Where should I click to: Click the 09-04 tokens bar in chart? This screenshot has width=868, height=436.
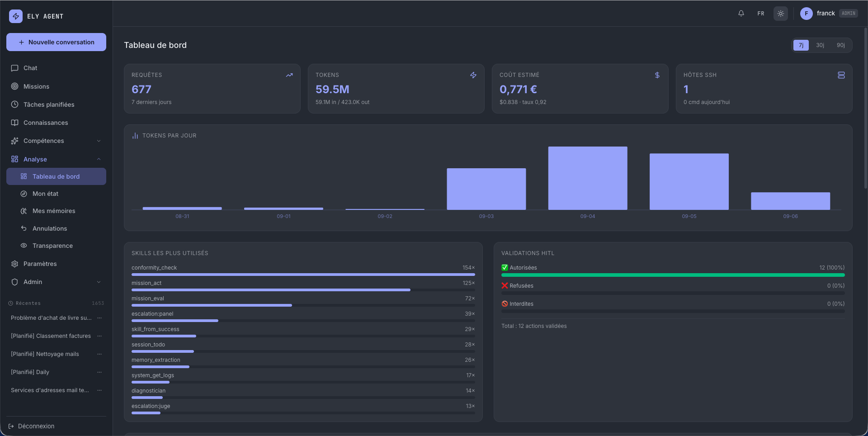point(588,178)
